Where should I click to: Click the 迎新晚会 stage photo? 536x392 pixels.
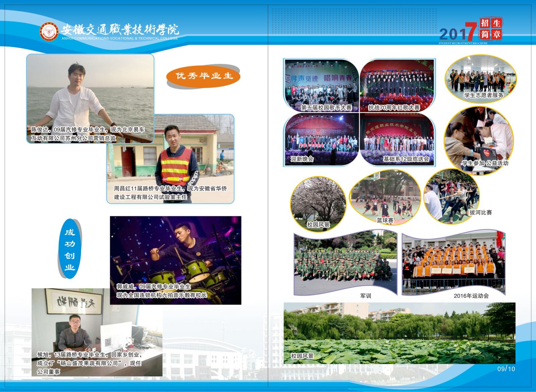click(321, 139)
